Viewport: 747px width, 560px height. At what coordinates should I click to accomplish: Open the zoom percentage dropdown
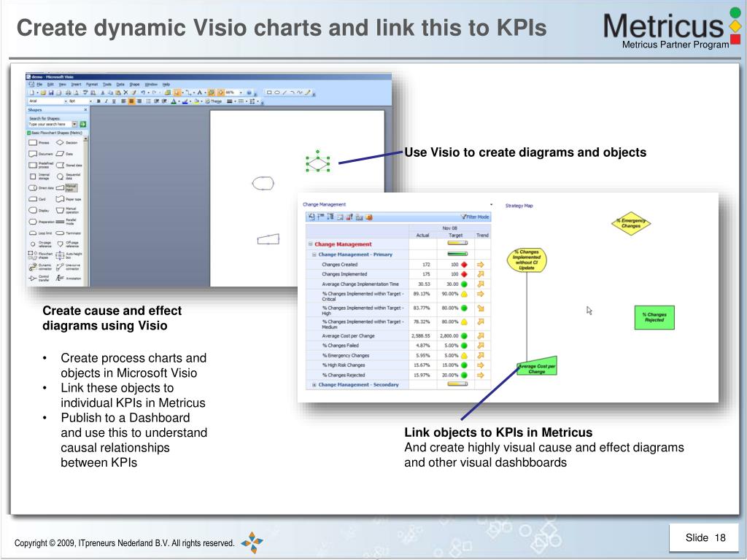pos(241,93)
